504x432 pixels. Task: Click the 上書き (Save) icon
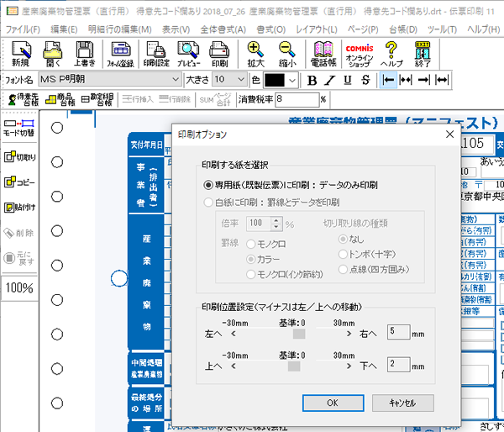point(84,54)
